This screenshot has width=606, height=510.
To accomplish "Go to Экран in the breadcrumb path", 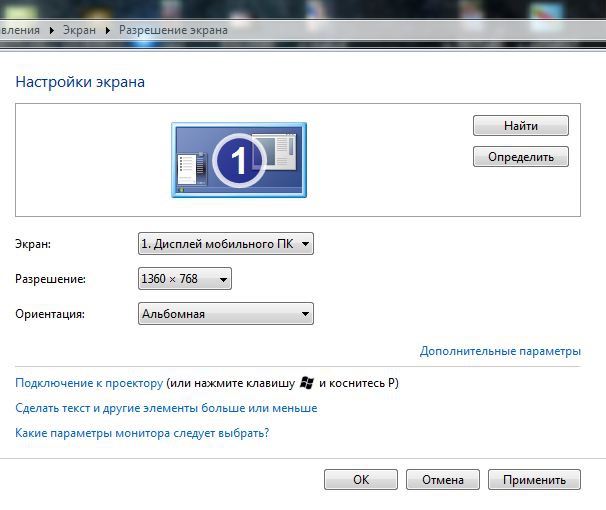I will 79,30.
